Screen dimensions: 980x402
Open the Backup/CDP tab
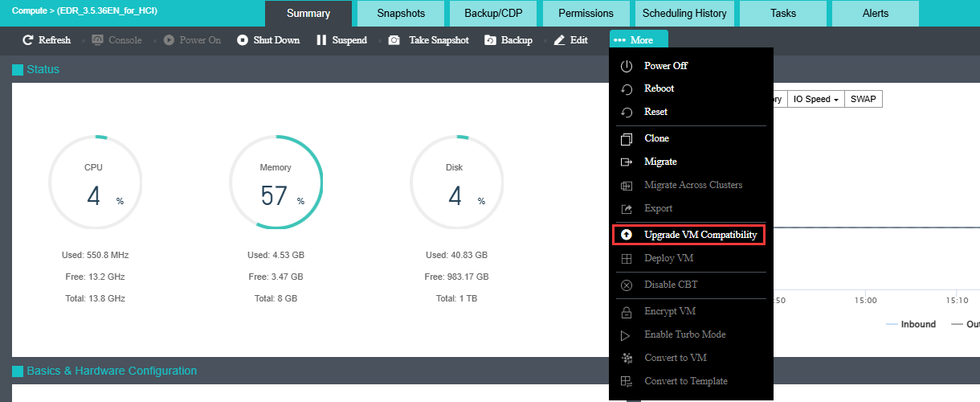pyautogui.click(x=493, y=14)
